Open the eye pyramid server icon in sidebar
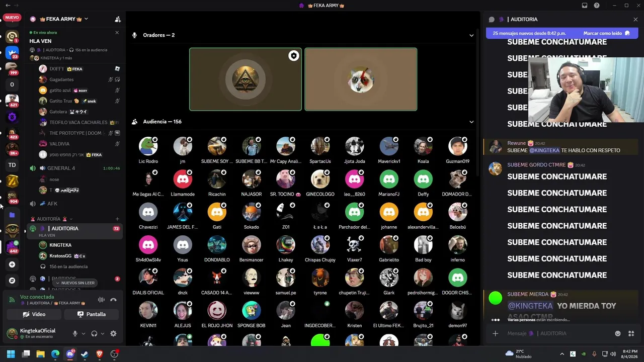The height and width of the screenshot is (362, 644). click(12, 231)
